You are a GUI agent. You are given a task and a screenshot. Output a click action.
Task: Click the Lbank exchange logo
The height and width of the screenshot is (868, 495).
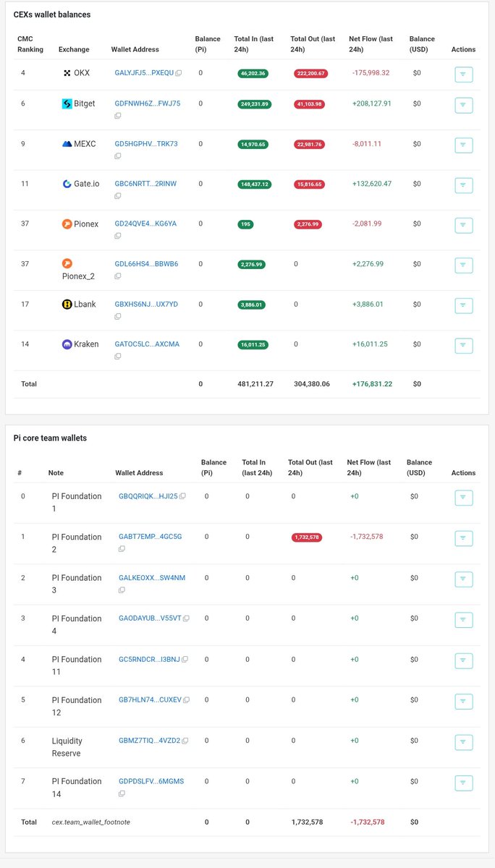(67, 304)
